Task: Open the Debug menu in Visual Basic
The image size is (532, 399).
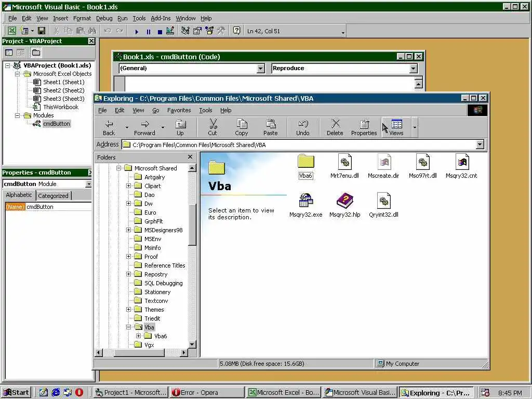Action: pos(104,18)
